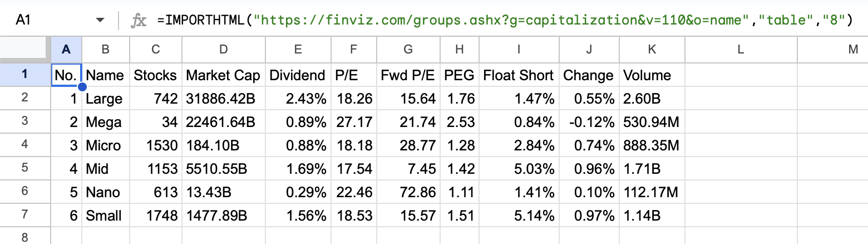Click the select-all corner box
This screenshot has width=868, height=244.
(x=25, y=50)
